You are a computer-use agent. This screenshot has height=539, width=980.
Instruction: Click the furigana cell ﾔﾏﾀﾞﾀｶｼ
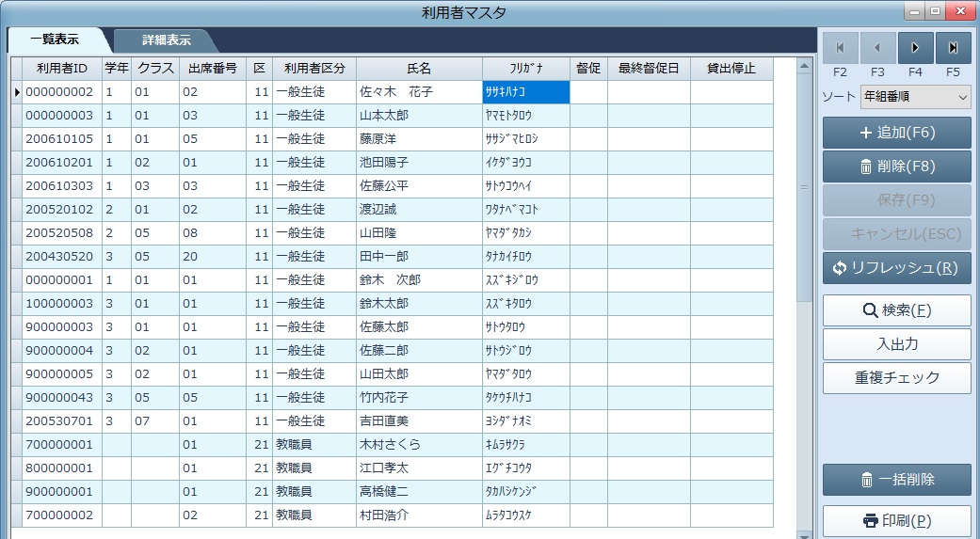[526, 233]
